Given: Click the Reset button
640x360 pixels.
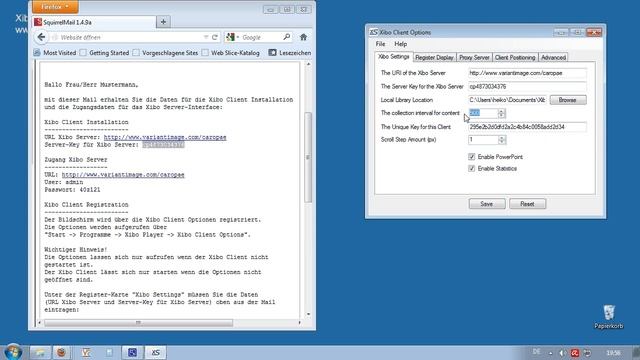Looking at the screenshot, I should pos(527,204).
